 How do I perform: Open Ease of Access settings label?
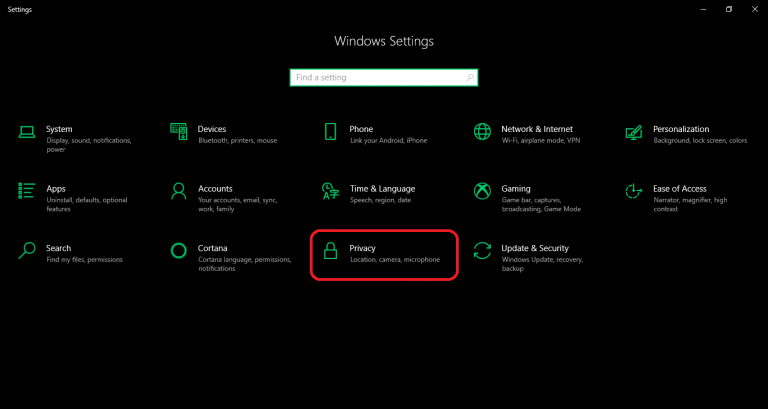tap(680, 189)
